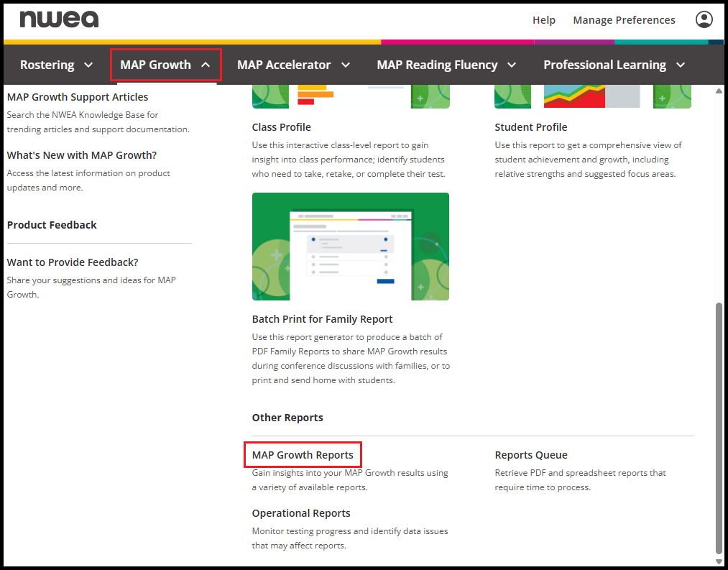Open the MAP Growth Reports link
This screenshot has width=728, height=570.
(303, 455)
